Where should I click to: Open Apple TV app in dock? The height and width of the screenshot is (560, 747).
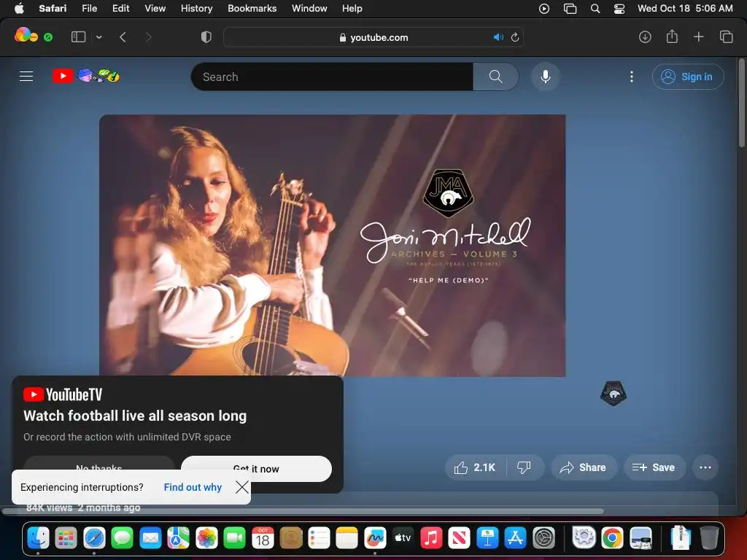click(403, 538)
